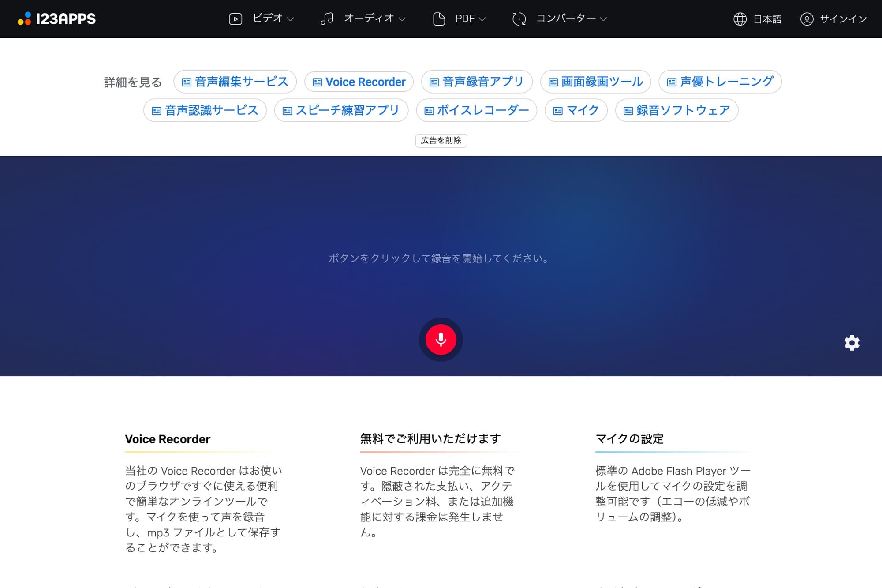
Task: Click the paragraph starting 当社の Voice Recorder
Action: (204, 509)
